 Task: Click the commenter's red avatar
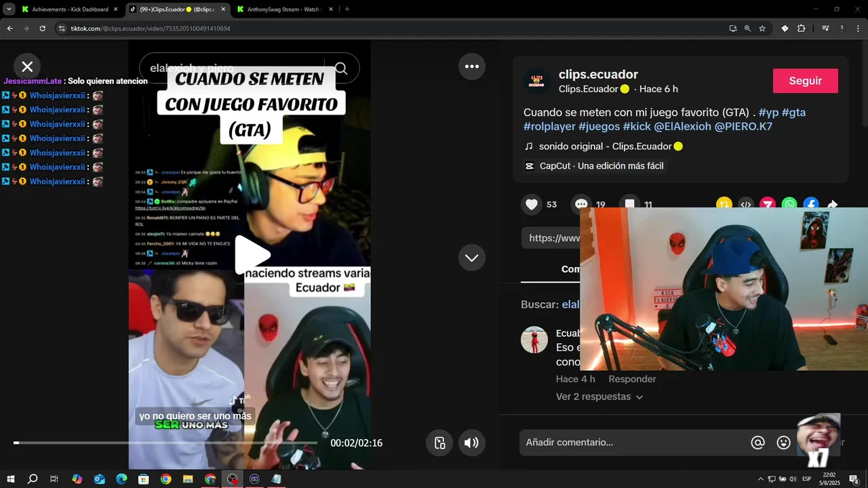click(534, 340)
